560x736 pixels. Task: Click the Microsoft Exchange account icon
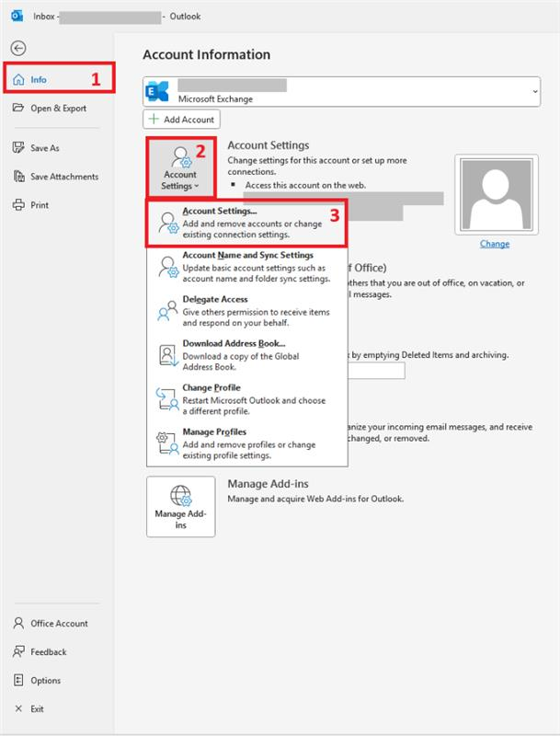tap(157, 91)
